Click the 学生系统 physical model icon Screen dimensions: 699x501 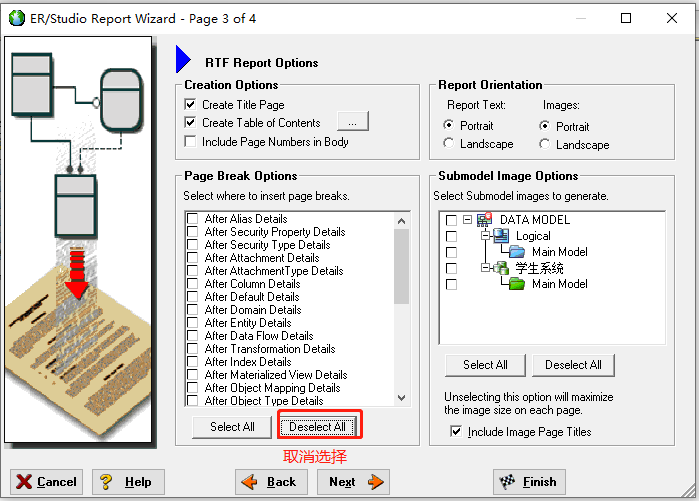(x=501, y=268)
